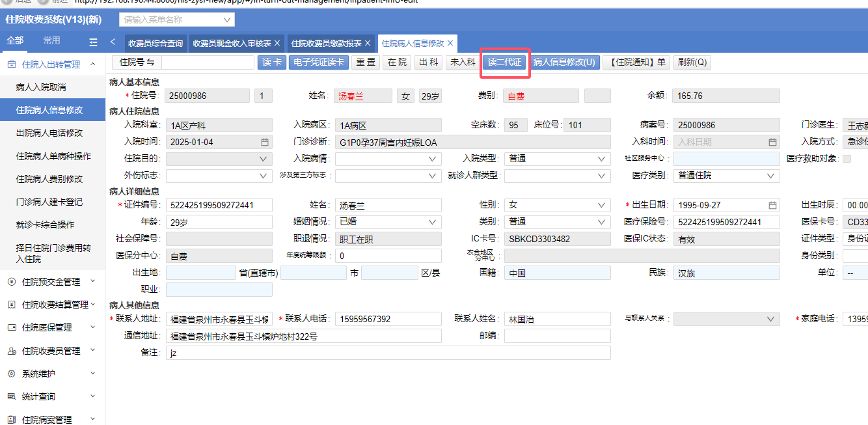Click the 住院病案管理 icon

[x=12, y=420]
